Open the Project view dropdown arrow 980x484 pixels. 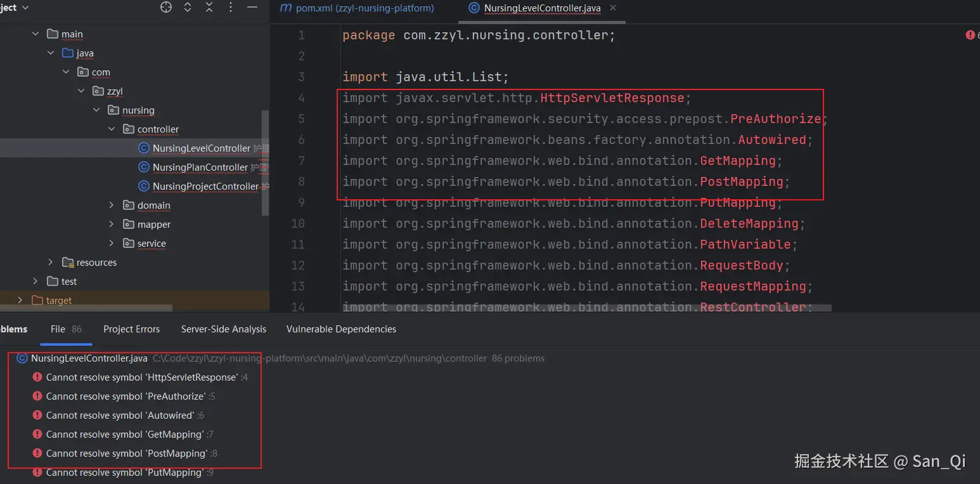point(25,8)
